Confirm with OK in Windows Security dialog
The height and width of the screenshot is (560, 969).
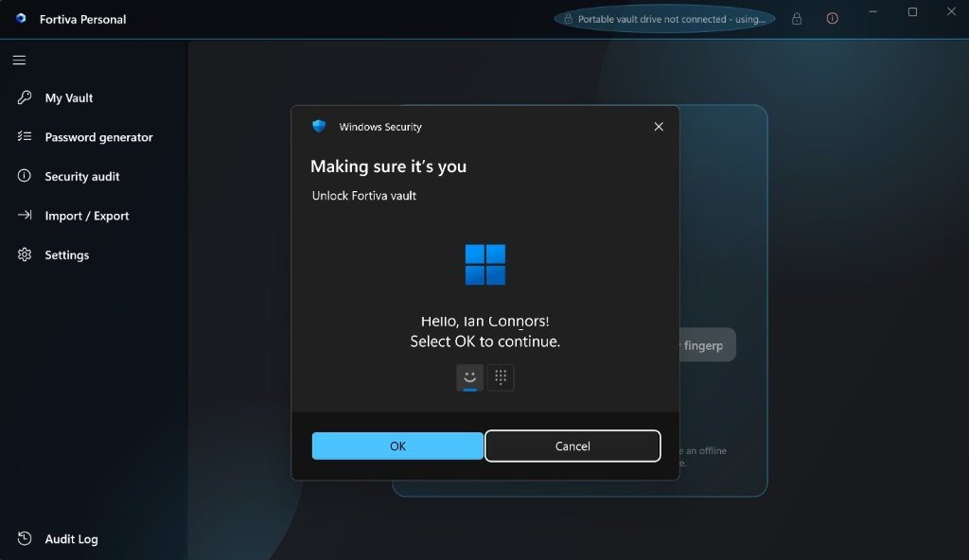point(397,446)
